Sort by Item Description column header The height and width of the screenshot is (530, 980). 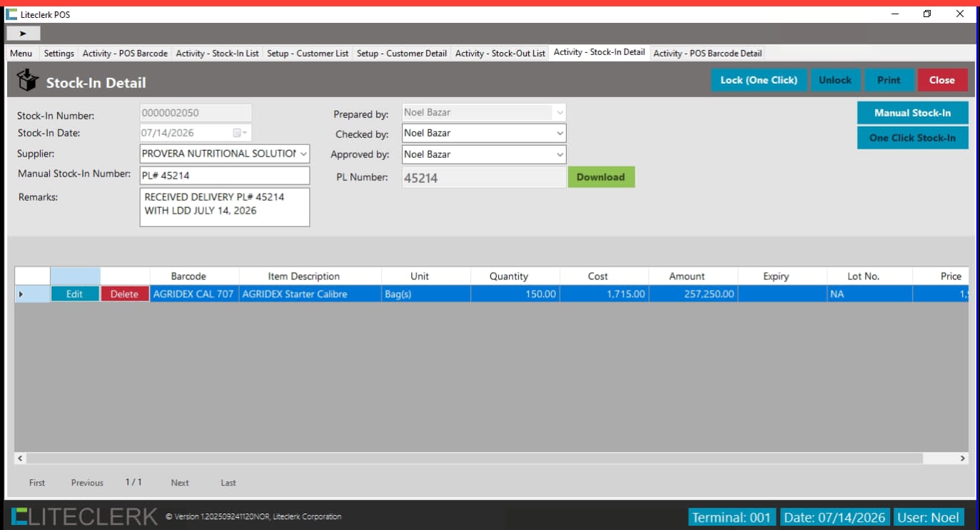[310, 276]
